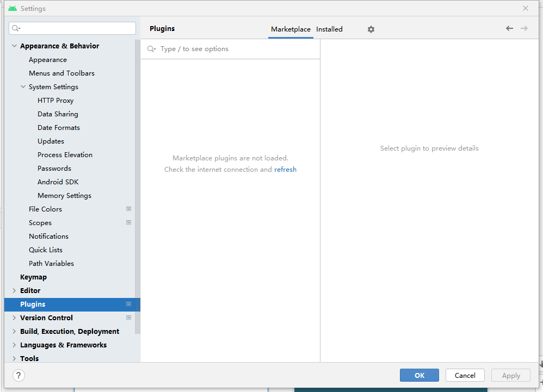Select the Marketplace tab
The height and width of the screenshot is (392, 543).
[x=291, y=29]
